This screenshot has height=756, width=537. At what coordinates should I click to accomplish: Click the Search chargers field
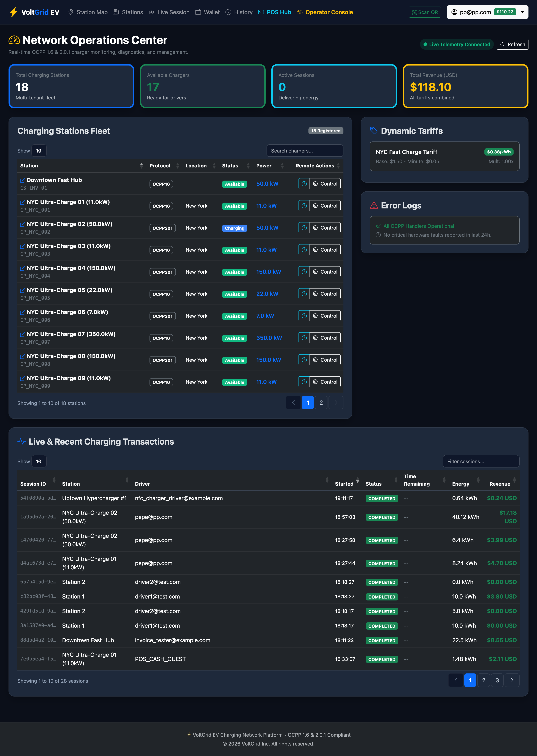305,151
